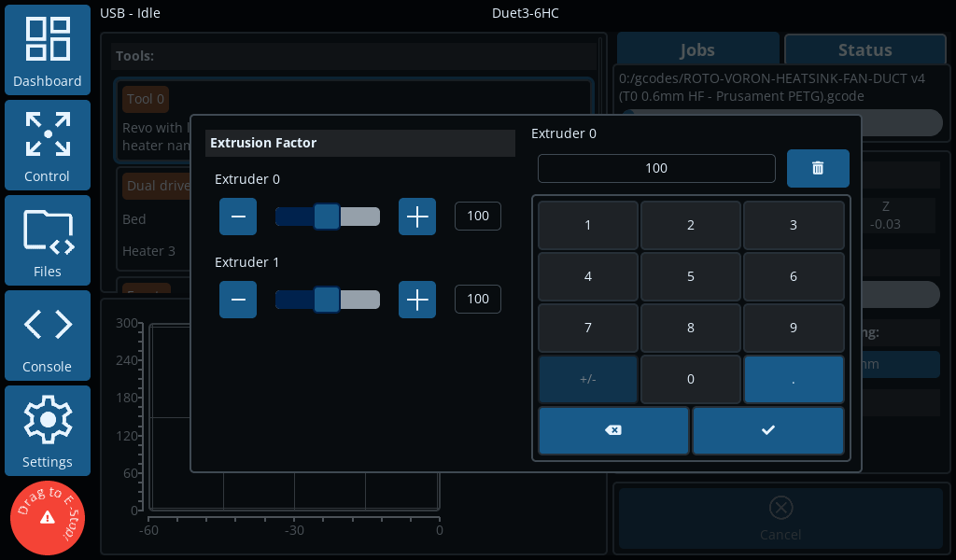
Task: Switch to the Status tab
Action: coord(865,50)
